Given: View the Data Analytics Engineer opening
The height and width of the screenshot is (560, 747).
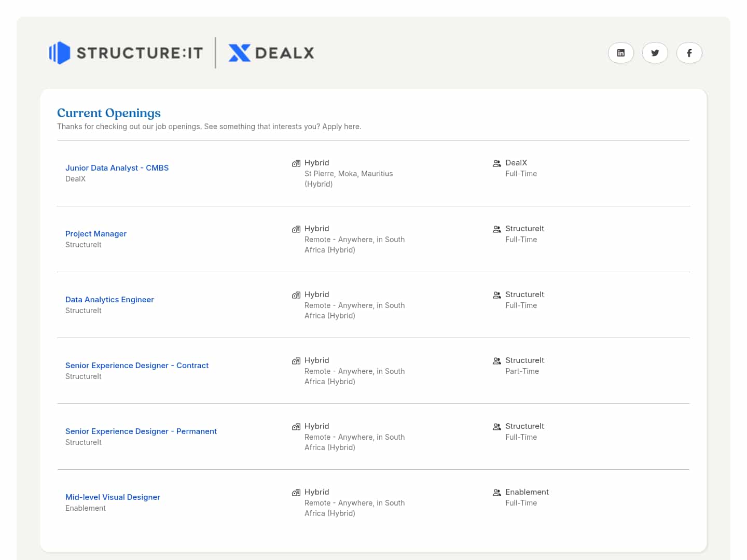Looking at the screenshot, I should [109, 300].
